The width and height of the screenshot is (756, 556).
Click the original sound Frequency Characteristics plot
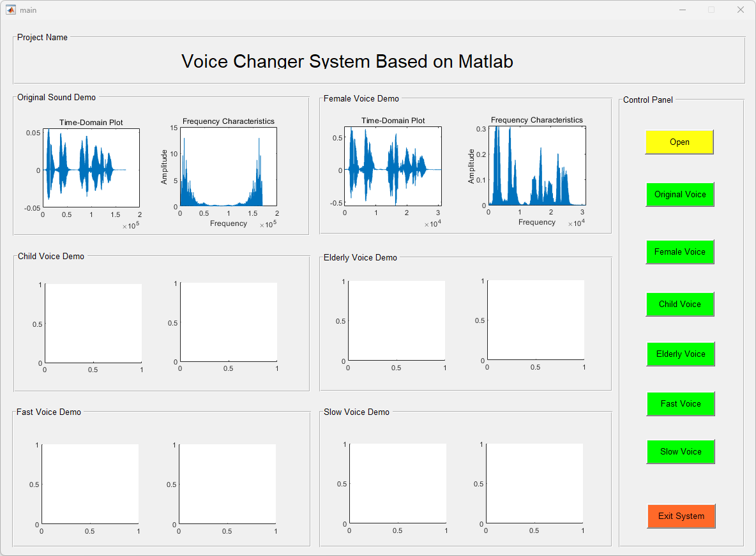pyautogui.click(x=229, y=167)
